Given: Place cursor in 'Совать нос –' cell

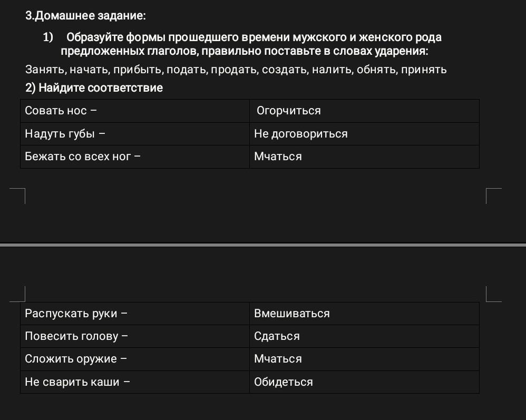Looking at the screenshot, I should [x=135, y=111].
